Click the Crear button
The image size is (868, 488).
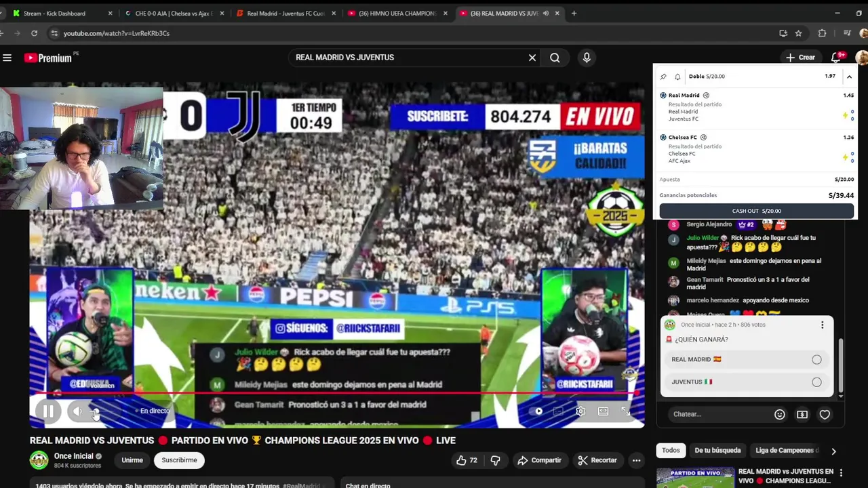click(800, 58)
